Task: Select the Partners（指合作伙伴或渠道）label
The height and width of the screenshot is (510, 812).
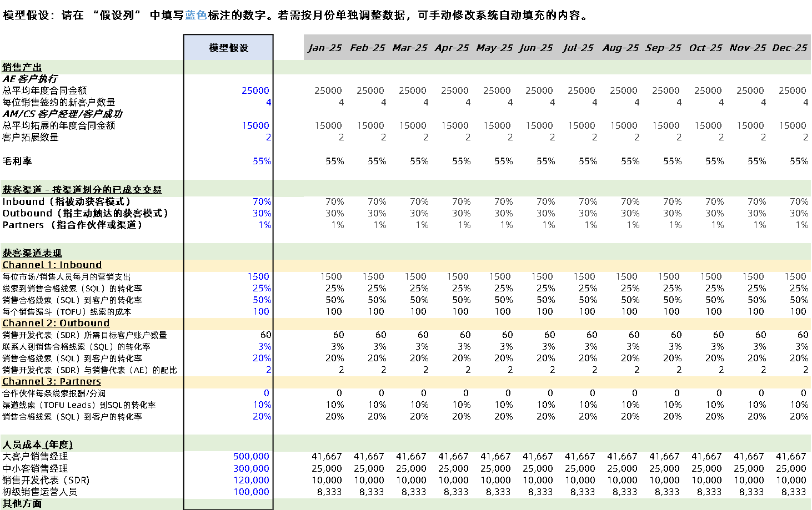Action: [x=73, y=225]
